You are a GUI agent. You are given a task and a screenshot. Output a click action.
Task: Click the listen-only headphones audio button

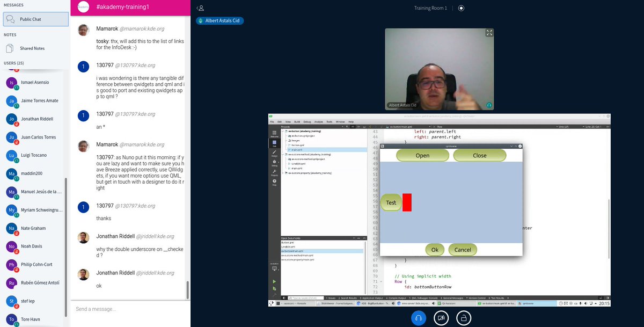click(x=419, y=318)
